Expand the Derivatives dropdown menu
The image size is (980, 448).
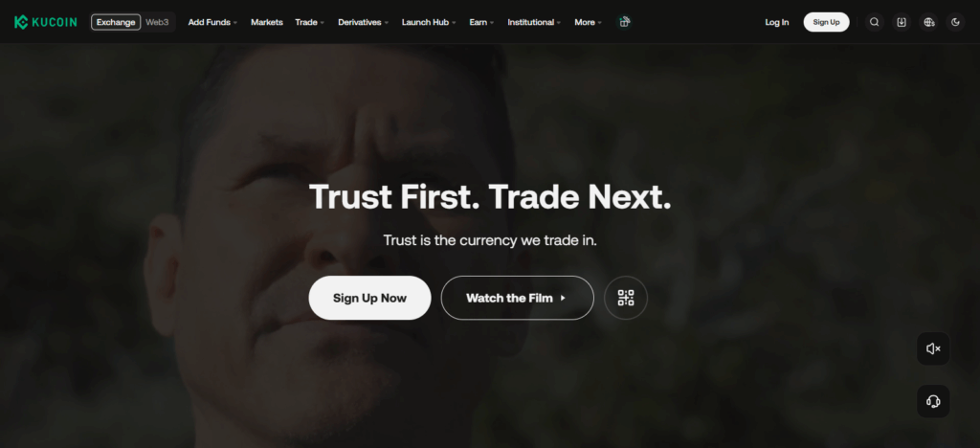[x=363, y=22]
